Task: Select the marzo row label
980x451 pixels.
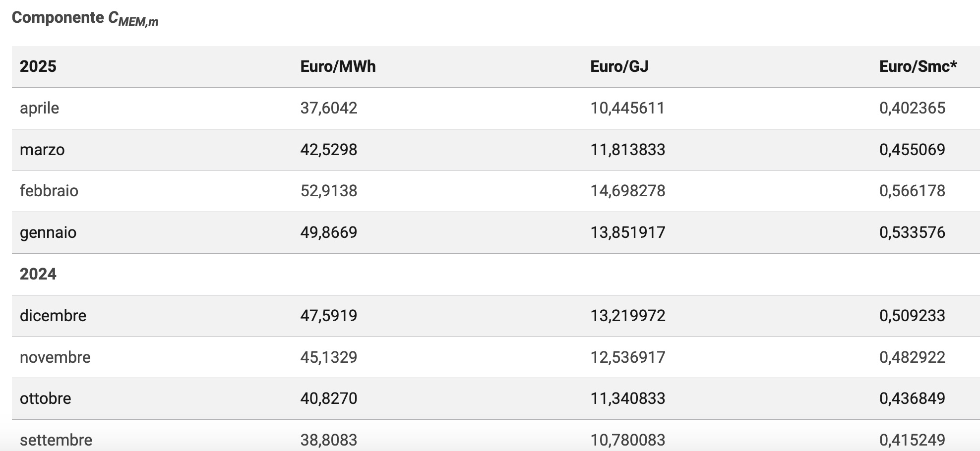Action: click(42, 150)
